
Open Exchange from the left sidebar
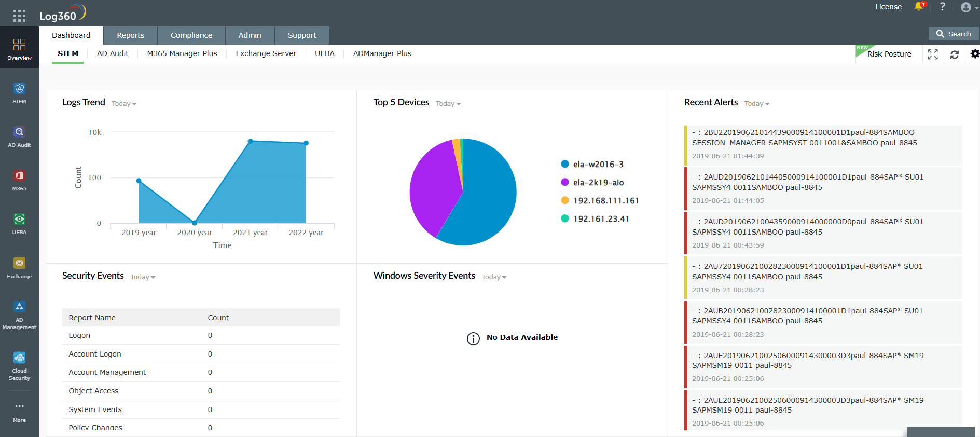click(19, 268)
